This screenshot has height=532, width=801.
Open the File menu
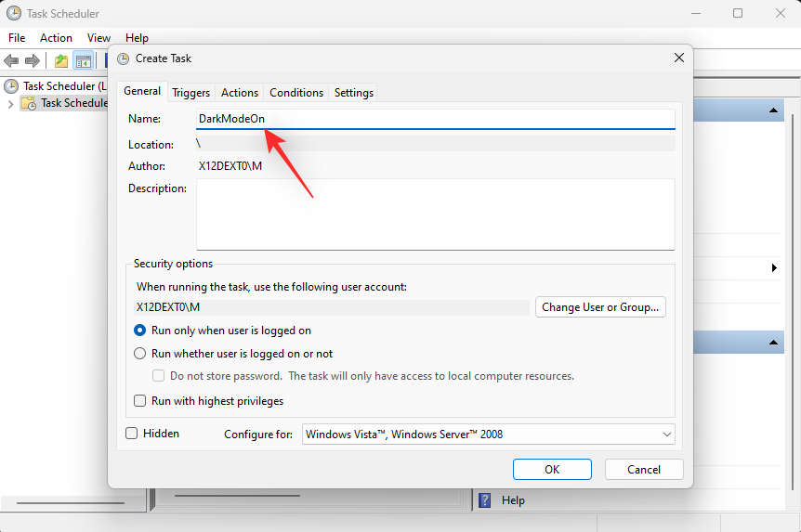17,38
